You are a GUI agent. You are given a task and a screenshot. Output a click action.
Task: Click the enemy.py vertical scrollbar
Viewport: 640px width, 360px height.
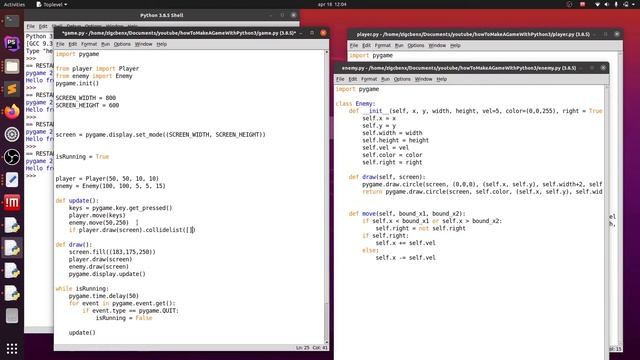click(607, 222)
